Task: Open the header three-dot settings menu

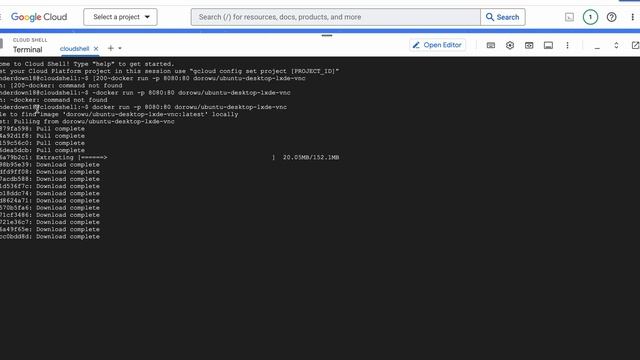Action: tap(633, 17)
